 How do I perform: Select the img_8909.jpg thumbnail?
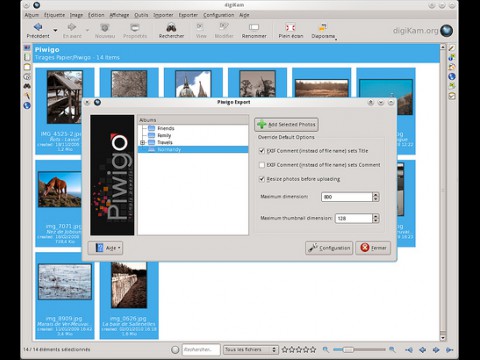coord(65,282)
